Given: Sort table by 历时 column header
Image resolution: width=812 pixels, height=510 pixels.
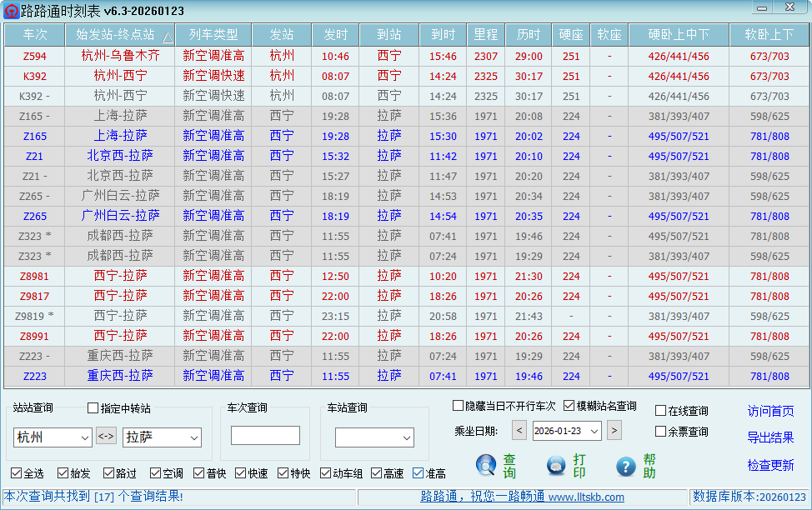Looking at the screenshot, I should [x=529, y=35].
